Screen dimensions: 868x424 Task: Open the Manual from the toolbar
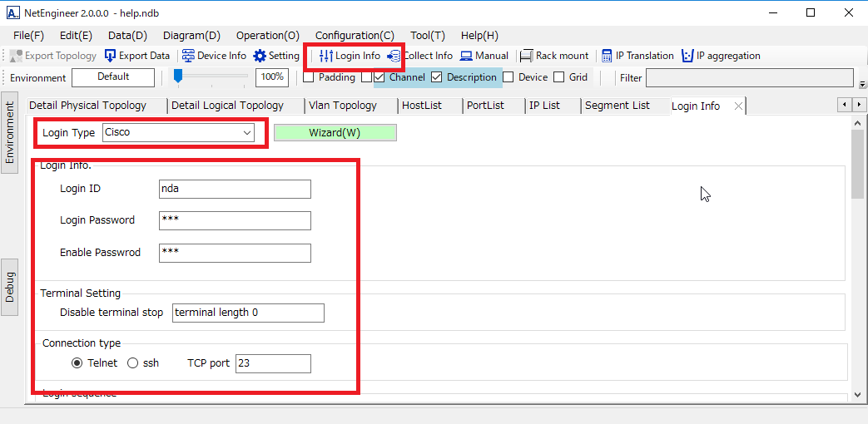coord(467,56)
